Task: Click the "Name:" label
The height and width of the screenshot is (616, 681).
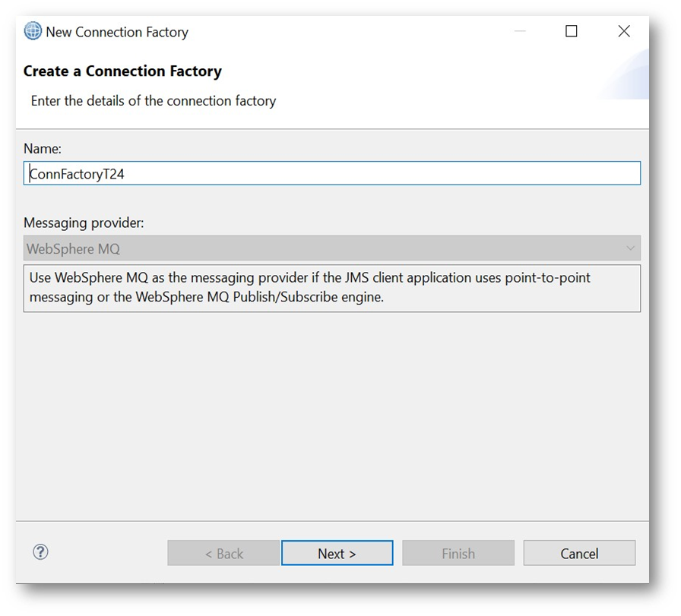Action: 43,149
